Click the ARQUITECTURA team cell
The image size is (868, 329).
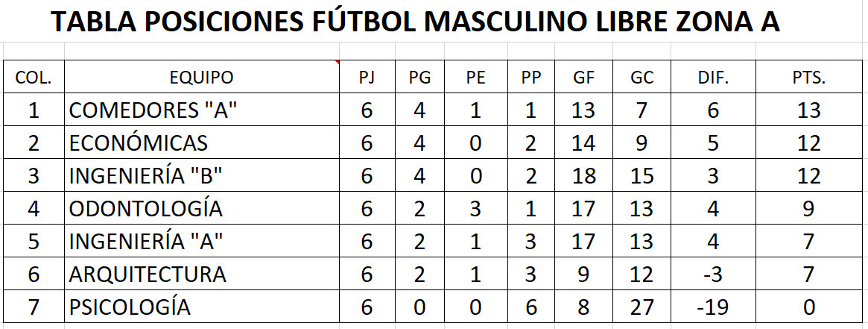click(201, 274)
